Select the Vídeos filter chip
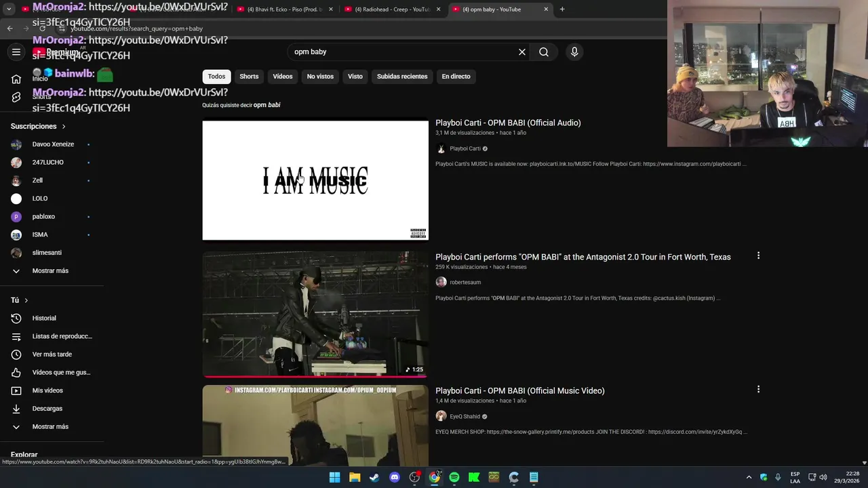Viewport: 868px width, 488px height. tap(283, 77)
